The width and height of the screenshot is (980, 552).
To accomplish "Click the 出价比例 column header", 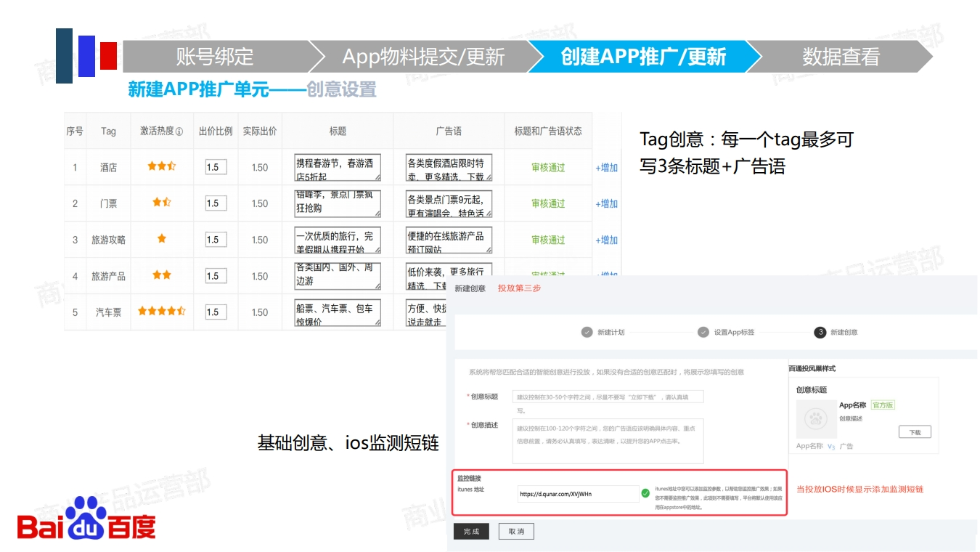I will pos(216,131).
